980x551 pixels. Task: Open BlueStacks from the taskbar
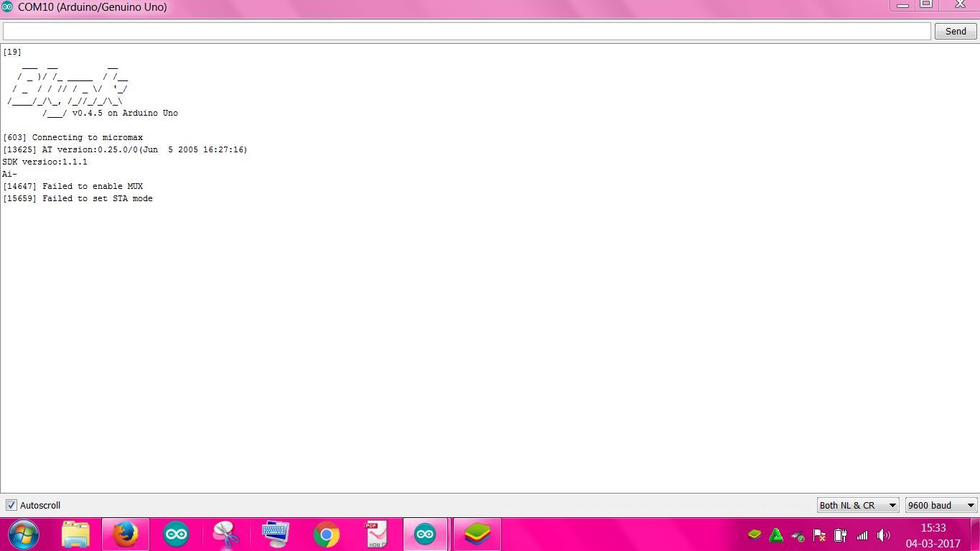pyautogui.click(x=477, y=534)
